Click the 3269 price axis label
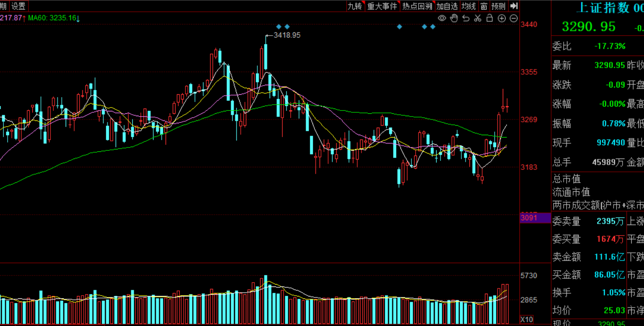Screen dimensions: 644x326 click(x=529, y=119)
